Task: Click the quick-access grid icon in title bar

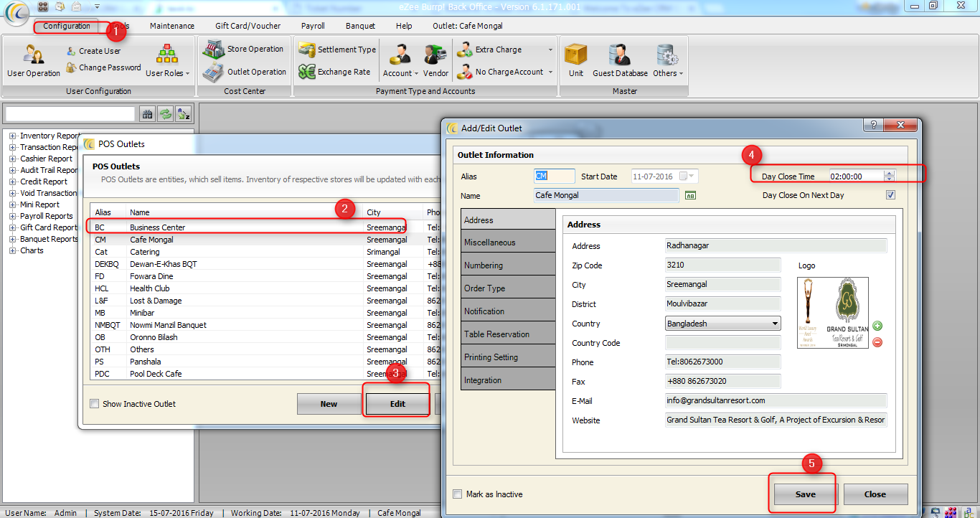Action: tap(43, 6)
